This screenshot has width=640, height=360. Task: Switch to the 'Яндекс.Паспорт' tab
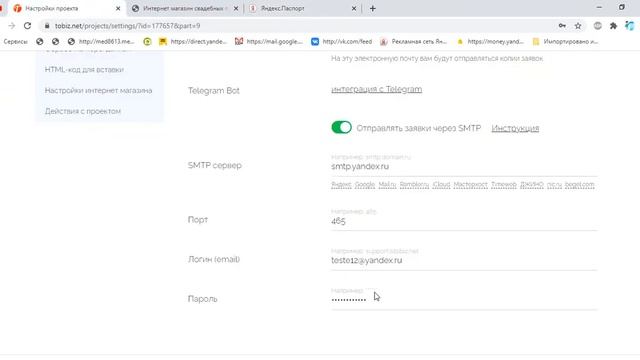click(302, 8)
